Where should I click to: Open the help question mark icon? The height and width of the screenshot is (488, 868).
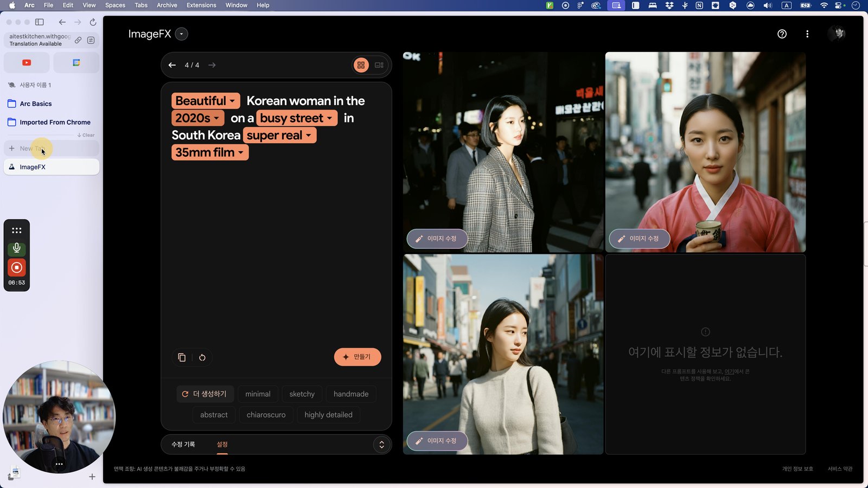(782, 34)
